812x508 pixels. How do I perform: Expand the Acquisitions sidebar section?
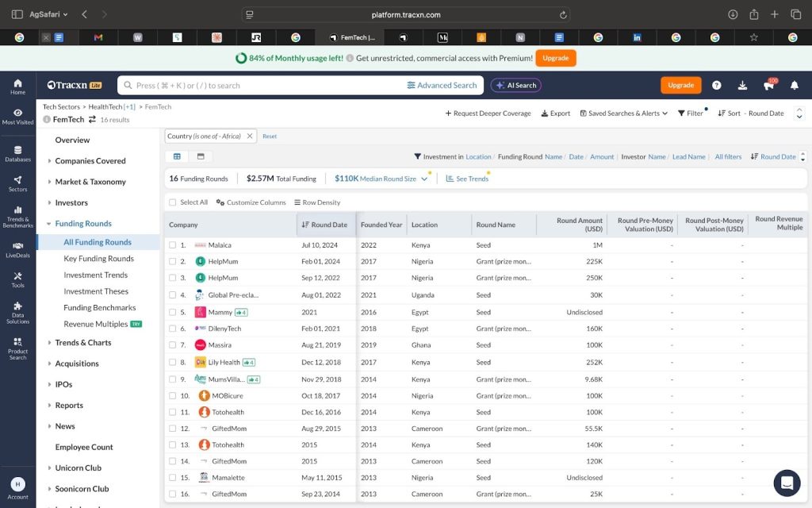pyautogui.click(x=77, y=364)
